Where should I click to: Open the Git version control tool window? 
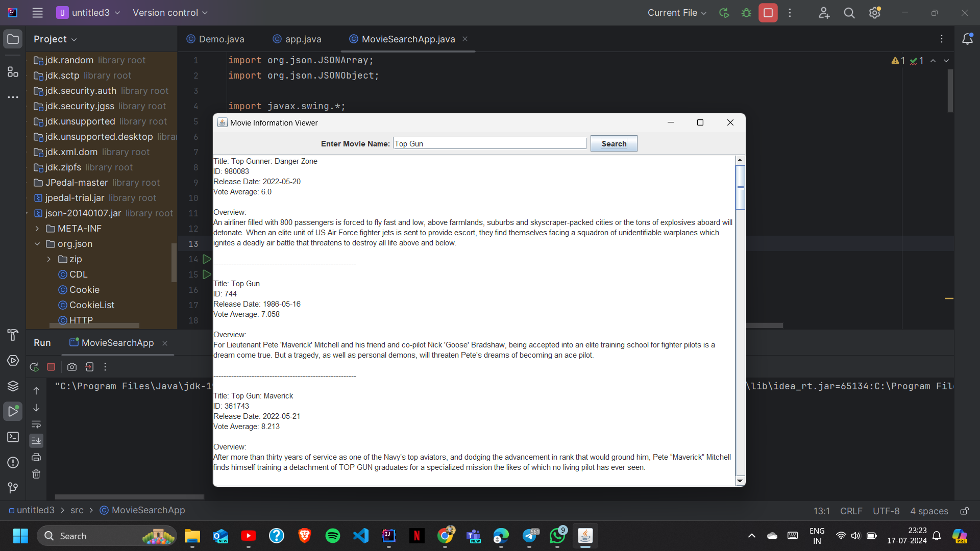13,488
